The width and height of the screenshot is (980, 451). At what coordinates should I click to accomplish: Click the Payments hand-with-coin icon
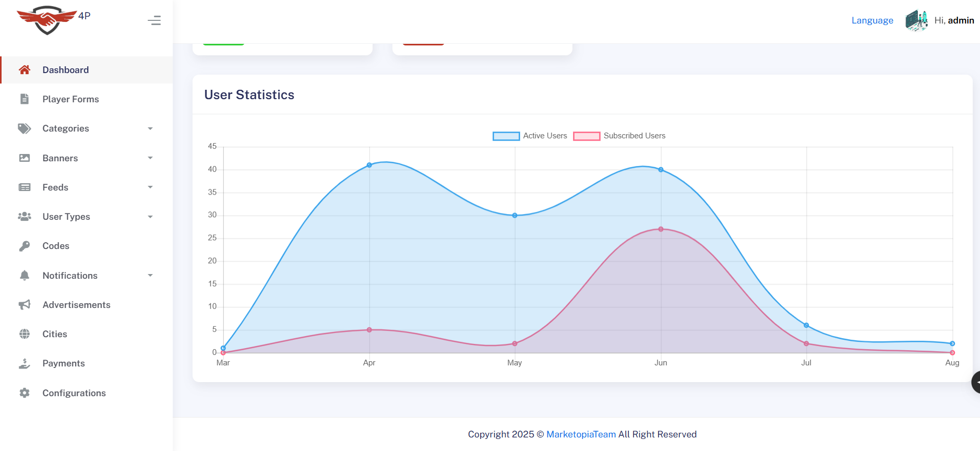[x=25, y=363]
